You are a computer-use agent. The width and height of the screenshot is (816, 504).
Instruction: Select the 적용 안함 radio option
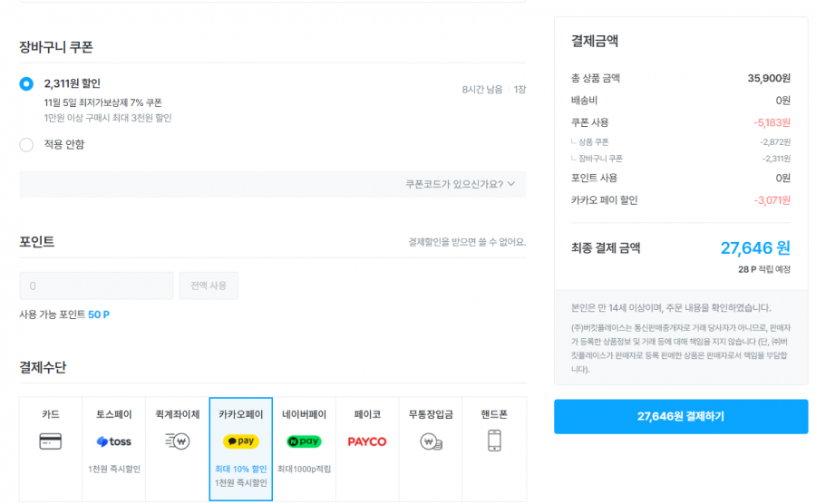26,145
